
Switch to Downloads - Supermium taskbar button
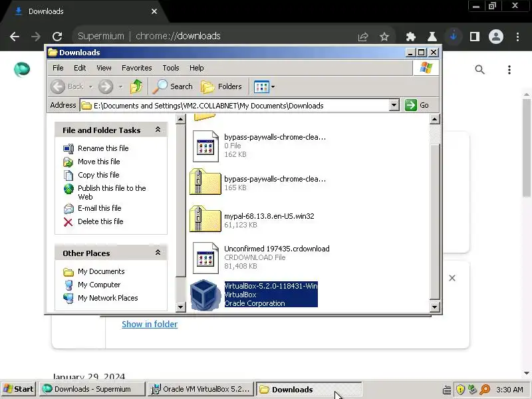click(x=92, y=389)
